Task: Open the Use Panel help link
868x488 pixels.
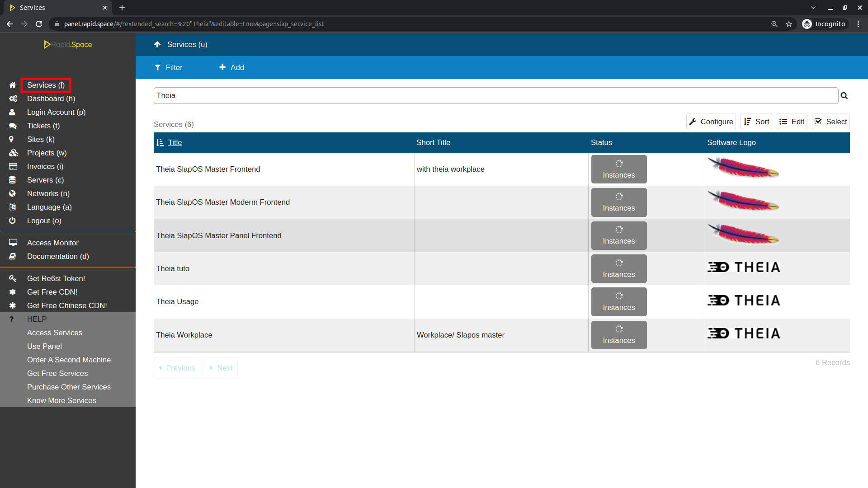Action: point(44,346)
